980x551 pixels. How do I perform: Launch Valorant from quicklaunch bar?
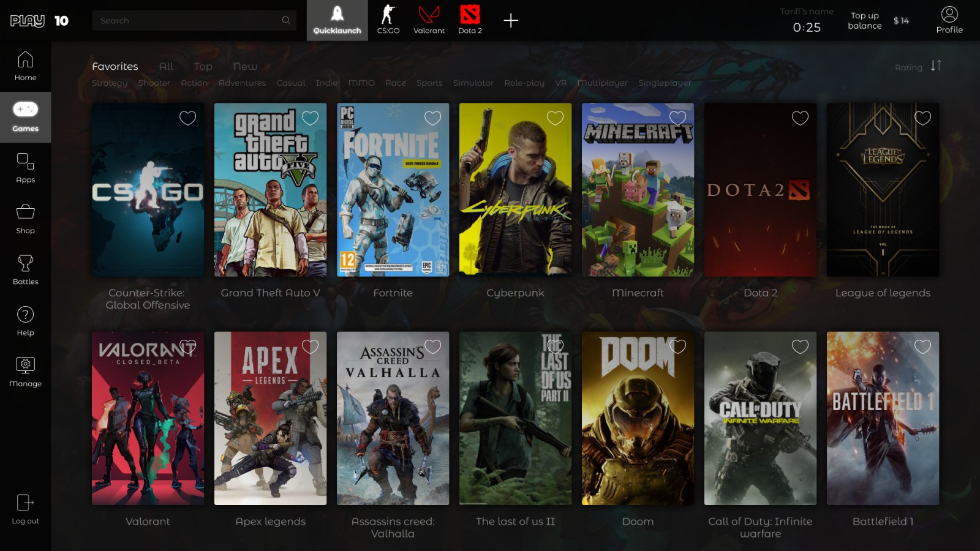(429, 20)
